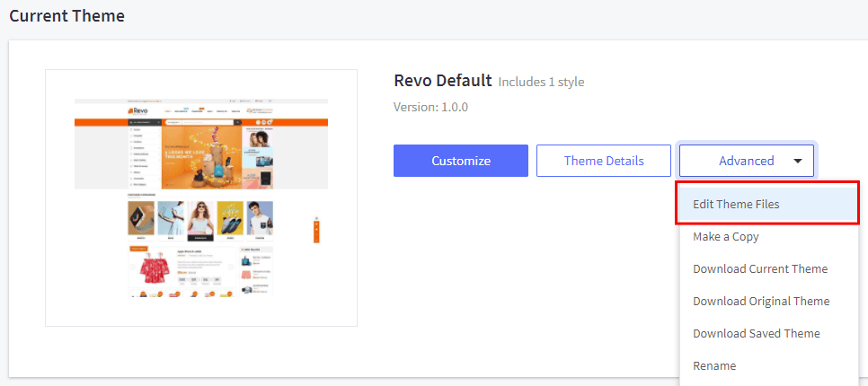Click the blue Customize button
Screen dimensions: 868x386
pos(460,161)
